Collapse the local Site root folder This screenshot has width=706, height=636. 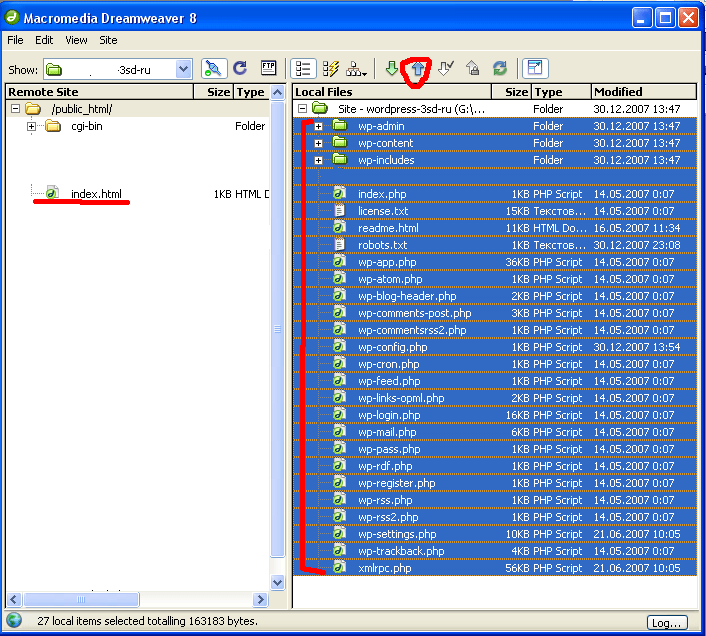pyautogui.click(x=303, y=108)
